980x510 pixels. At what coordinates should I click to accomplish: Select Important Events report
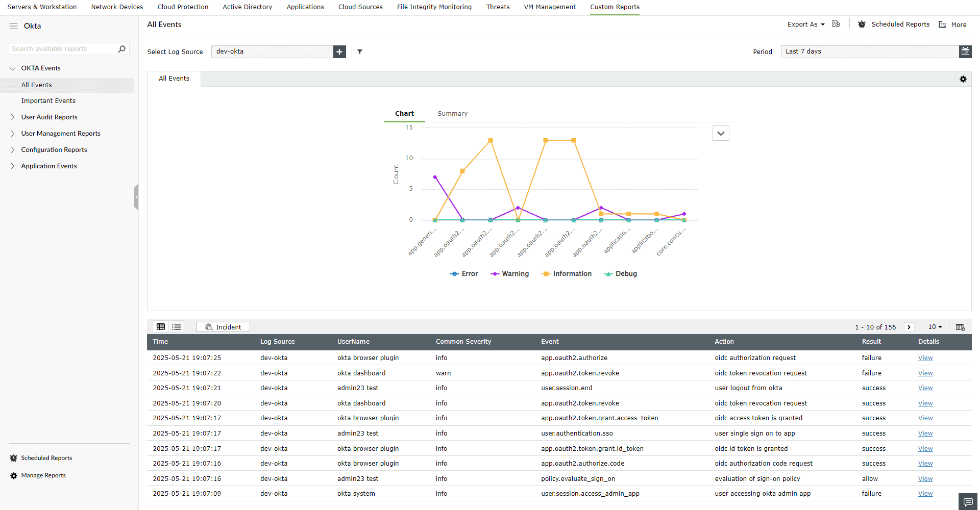48,101
